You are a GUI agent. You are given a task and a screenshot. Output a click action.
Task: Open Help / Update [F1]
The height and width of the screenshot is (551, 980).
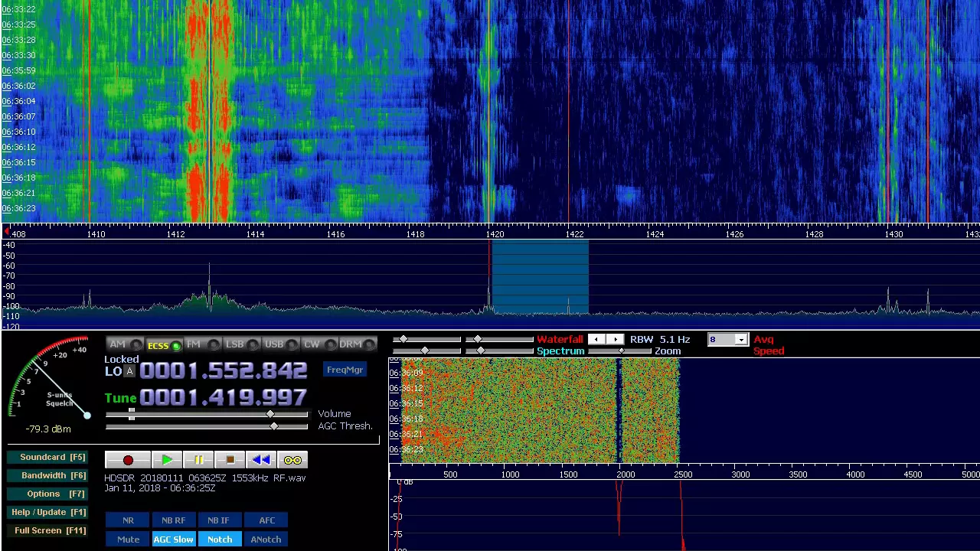pyautogui.click(x=46, y=512)
